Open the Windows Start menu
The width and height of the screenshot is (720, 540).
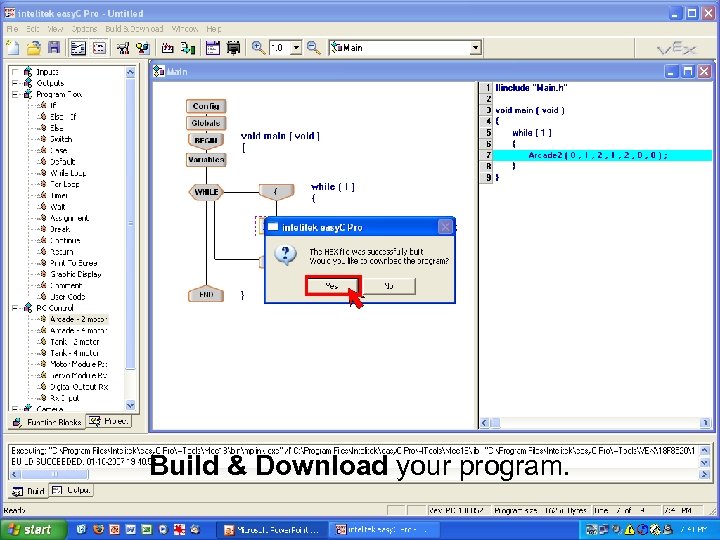(x=33, y=529)
